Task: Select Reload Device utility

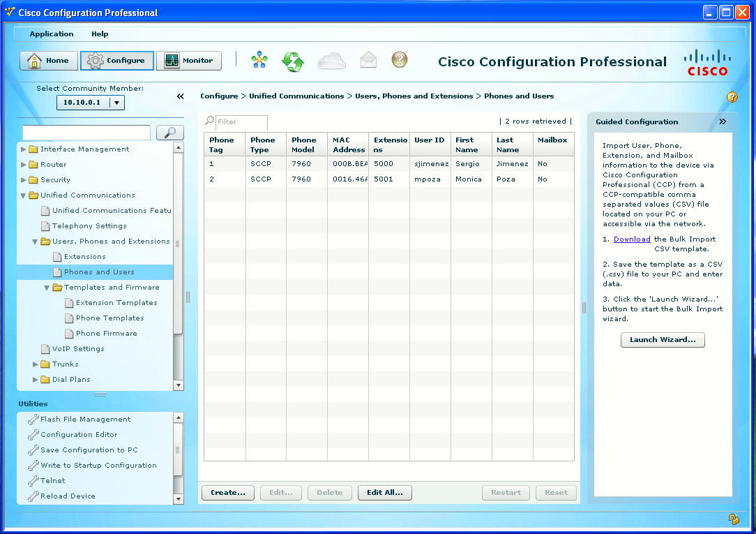Action: coord(68,496)
